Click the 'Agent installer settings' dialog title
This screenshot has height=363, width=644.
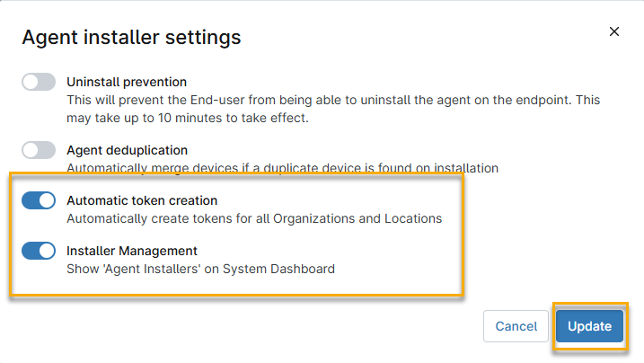(131, 37)
